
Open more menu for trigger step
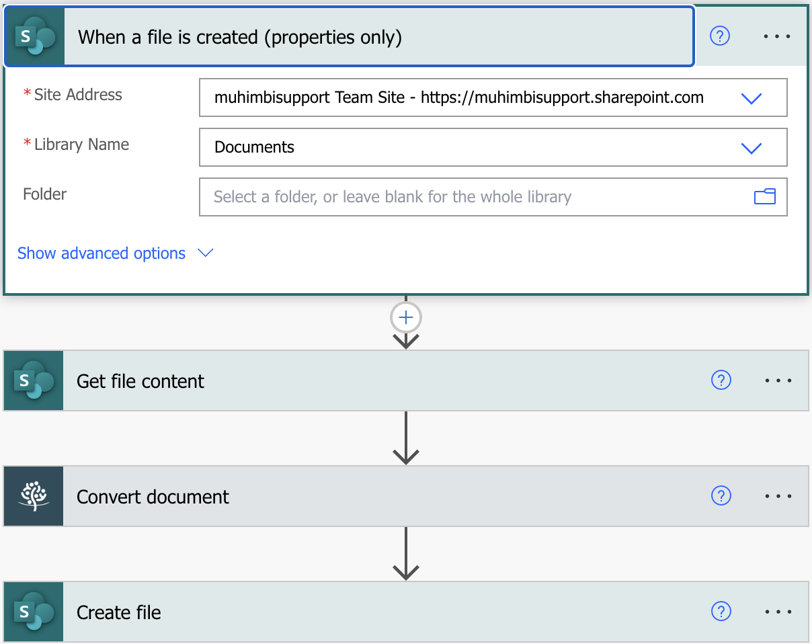pyautogui.click(x=777, y=36)
